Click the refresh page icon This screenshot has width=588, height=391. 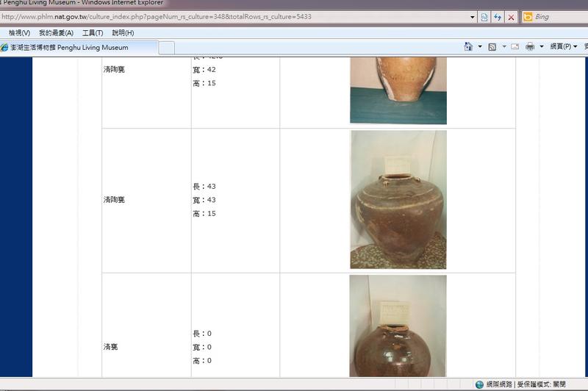click(498, 17)
